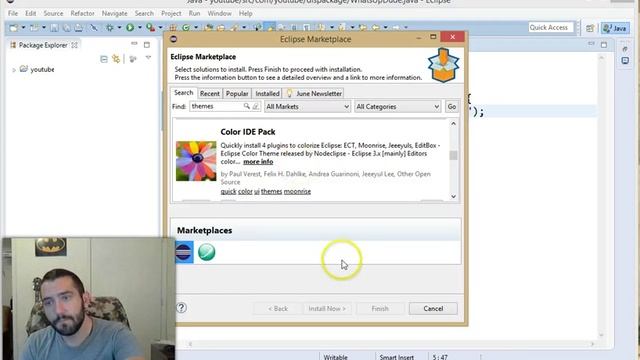Open the File menu
This screenshot has height=360, width=640.
pyautogui.click(x=13, y=13)
